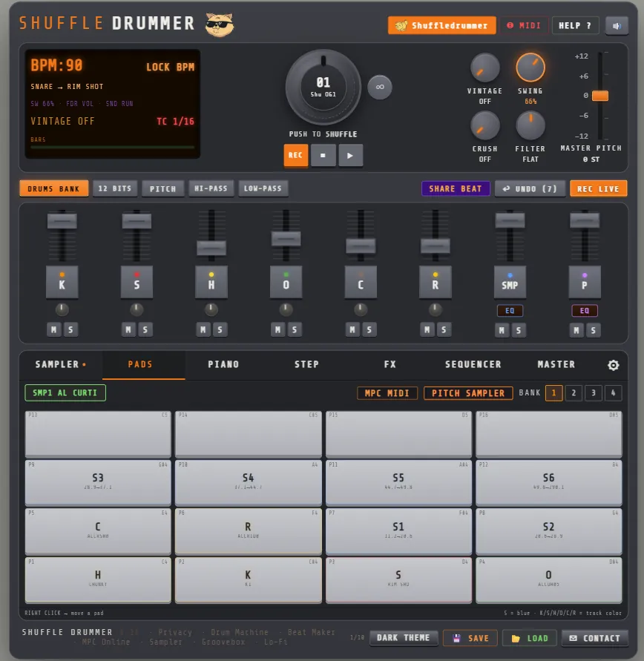Adjust the Swing knob
Image resolution: width=644 pixels, height=661 pixels.
point(530,68)
